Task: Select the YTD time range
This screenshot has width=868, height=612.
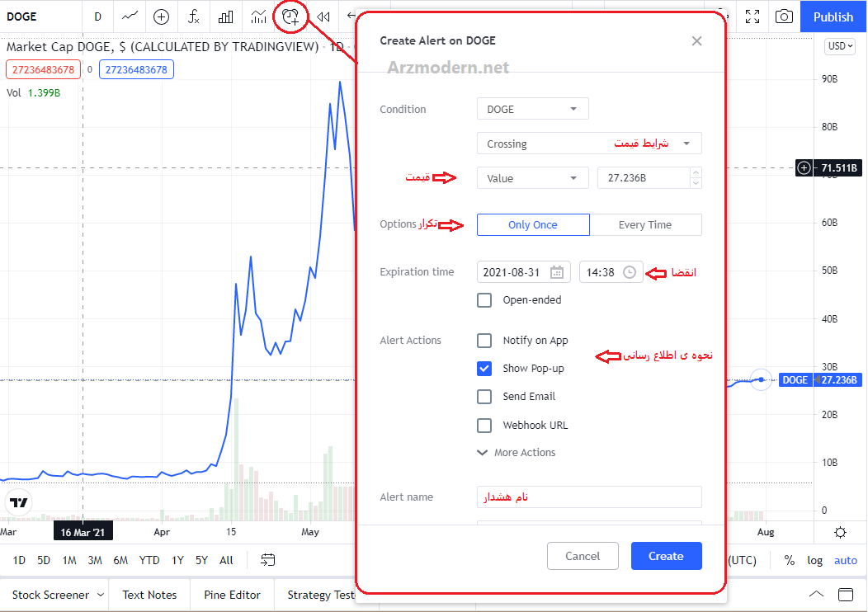Action: click(x=149, y=560)
